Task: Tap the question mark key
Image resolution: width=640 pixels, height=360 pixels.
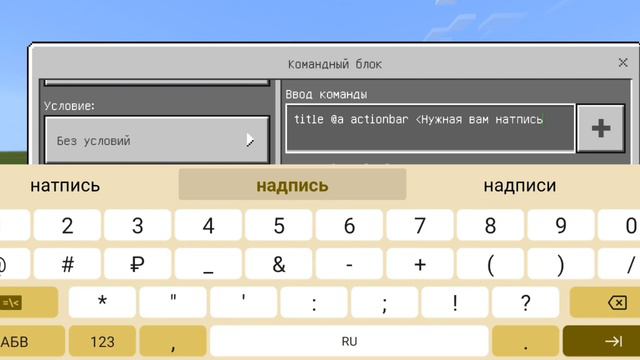Action: coord(526,302)
